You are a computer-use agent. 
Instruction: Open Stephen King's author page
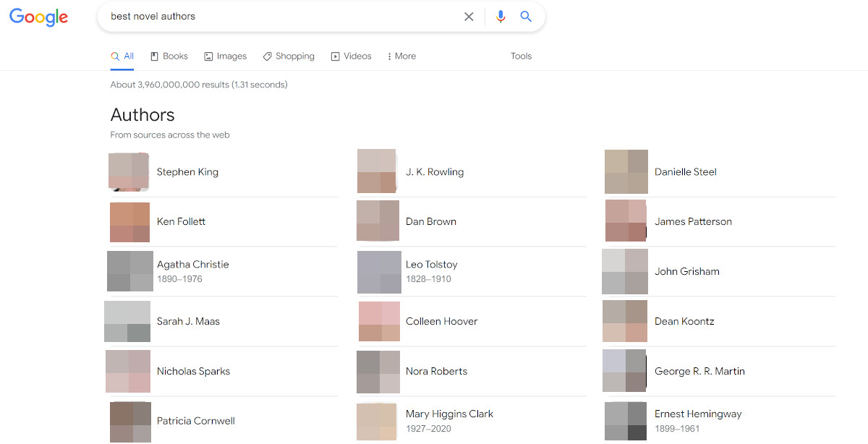[187, 171]
